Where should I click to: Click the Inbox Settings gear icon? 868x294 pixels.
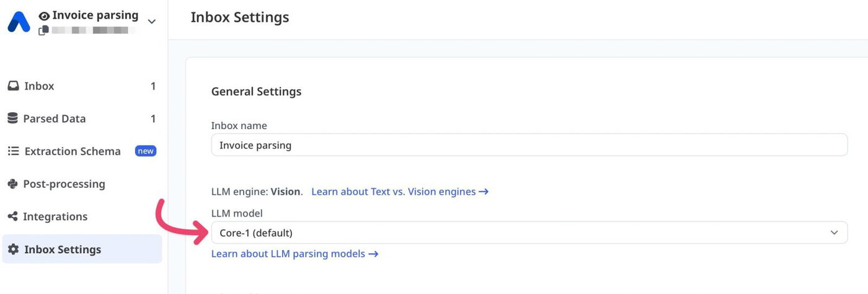pyautogui.click(x=13, y=249)
